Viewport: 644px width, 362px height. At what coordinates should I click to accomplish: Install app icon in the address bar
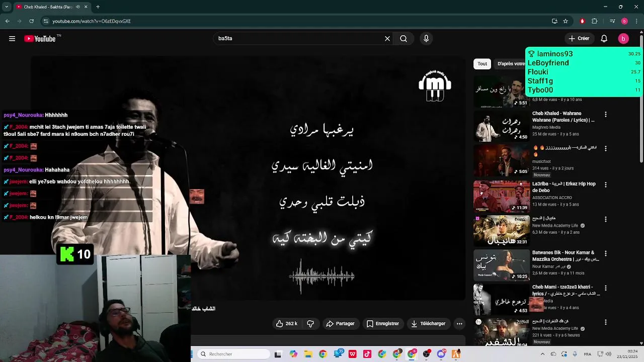pyautogui.click(x=554, y=21)
